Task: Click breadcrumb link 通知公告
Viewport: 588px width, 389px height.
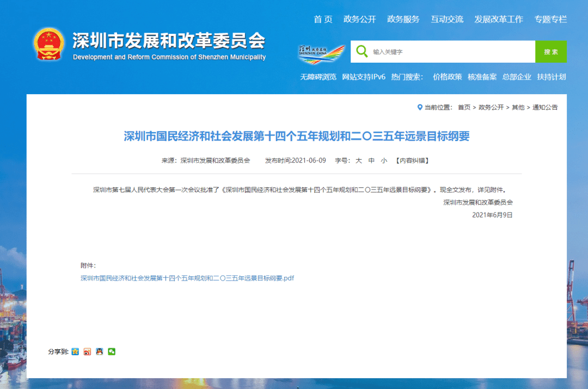Action: (545, 107)
